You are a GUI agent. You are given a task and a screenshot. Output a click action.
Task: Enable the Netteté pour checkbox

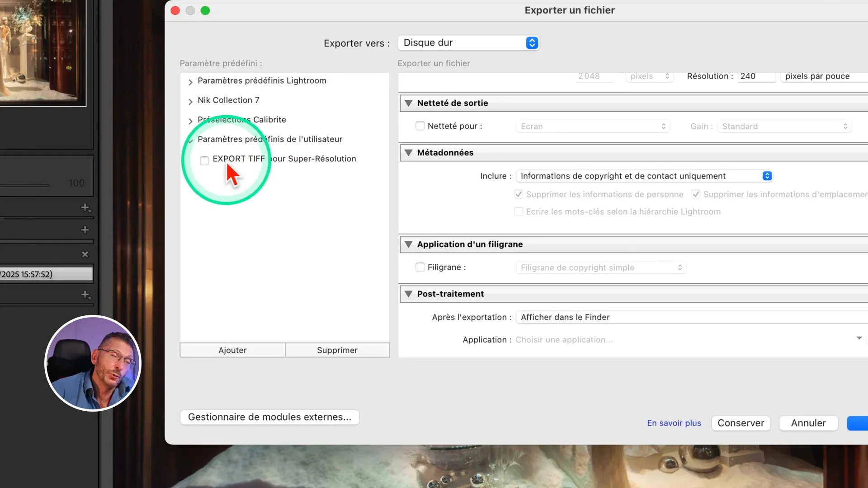point(420,126)
